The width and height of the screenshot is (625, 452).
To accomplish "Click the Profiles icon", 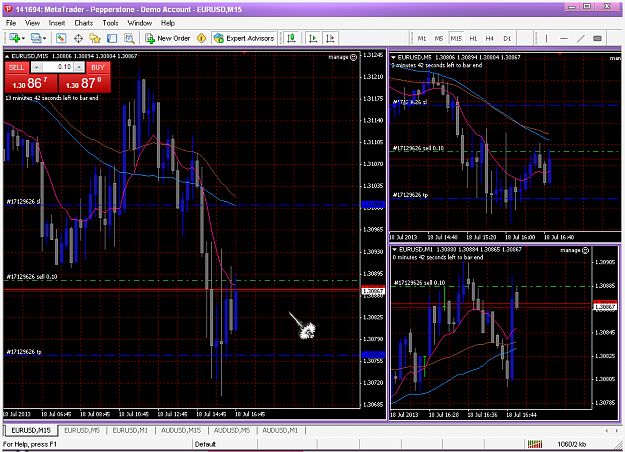I will 36,38.
